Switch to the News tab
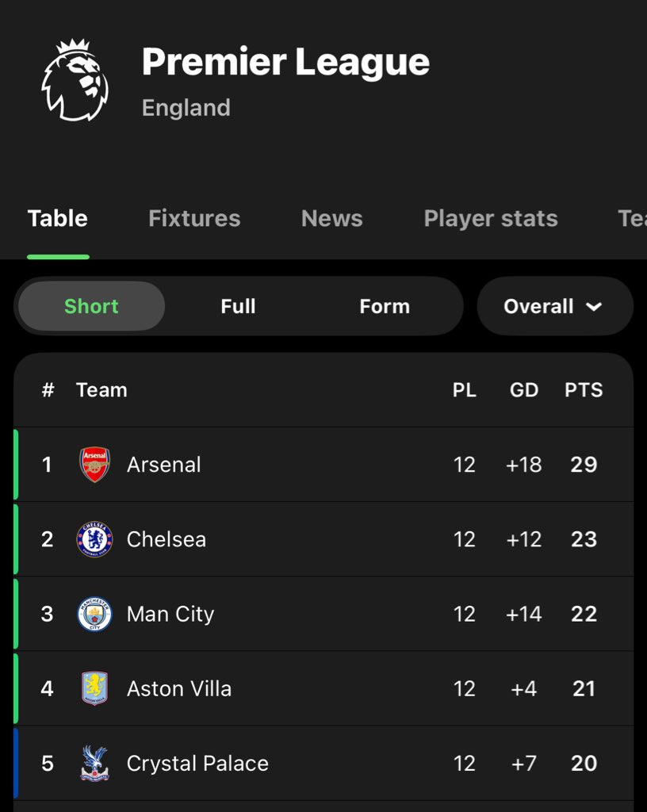The image size is (647, 812). tap(331, 219)
